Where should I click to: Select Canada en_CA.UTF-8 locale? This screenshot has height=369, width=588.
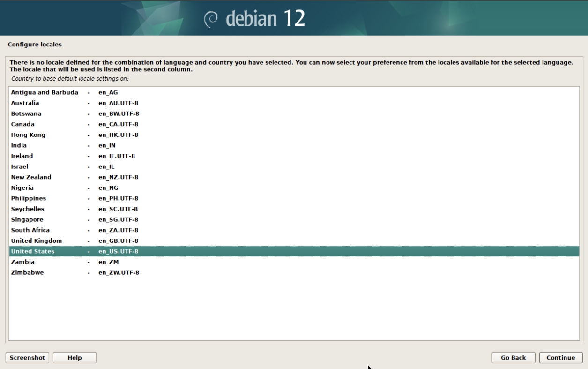[x=294, y=124]
